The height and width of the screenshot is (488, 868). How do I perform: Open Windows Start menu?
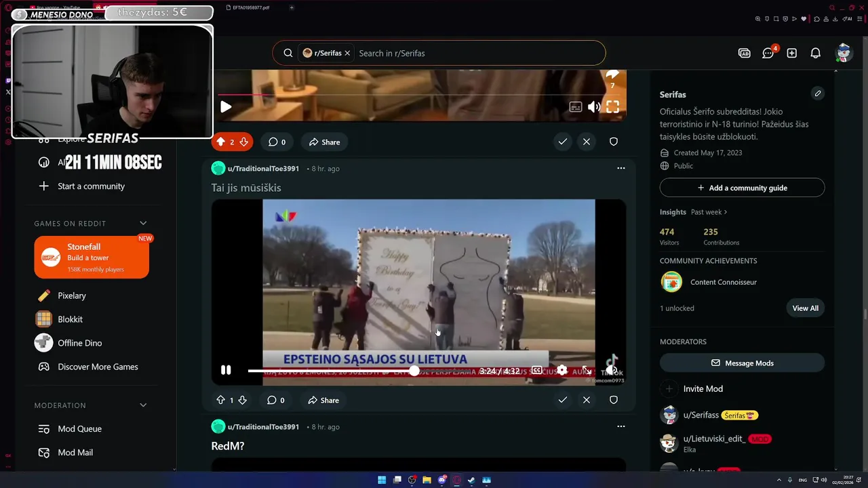(382, 480)
